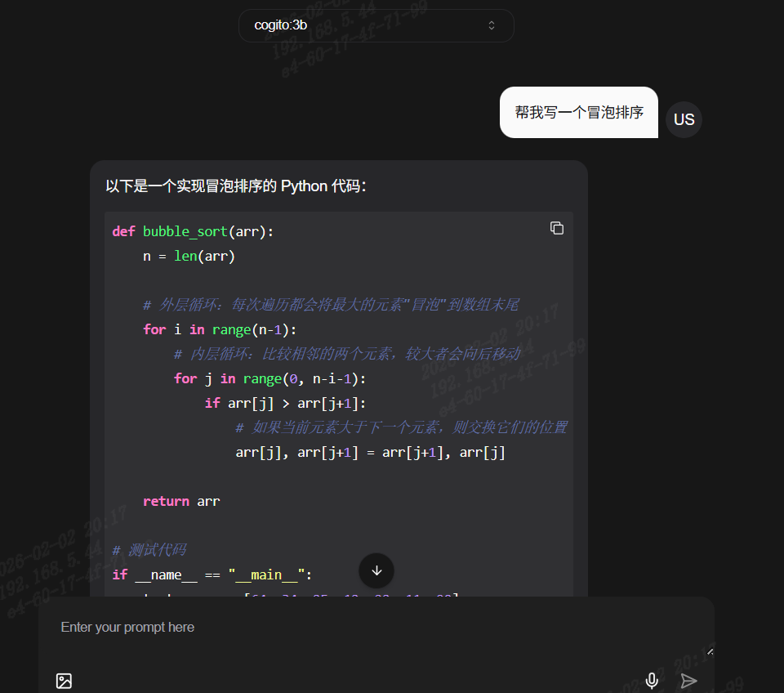Send the prompt via the paper plane icon

point(688,681)
